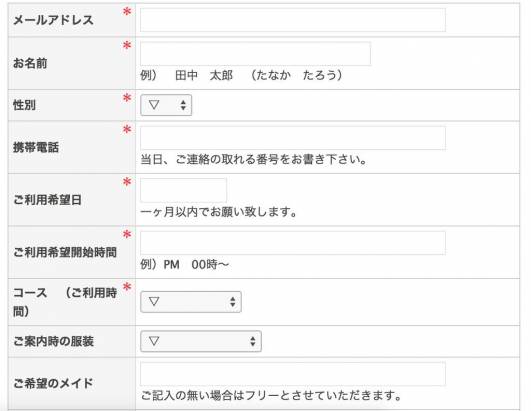Click the red asterisk beside お名前

[127, 45]
